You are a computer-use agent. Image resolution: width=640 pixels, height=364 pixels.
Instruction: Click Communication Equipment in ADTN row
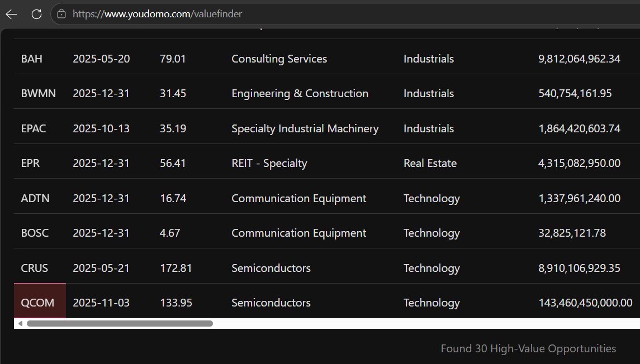click(299, 198)
